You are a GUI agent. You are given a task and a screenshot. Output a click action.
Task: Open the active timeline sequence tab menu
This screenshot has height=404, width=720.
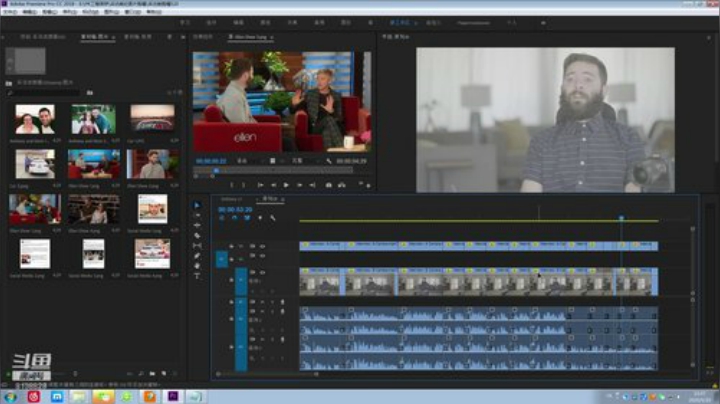pos(283,199)
